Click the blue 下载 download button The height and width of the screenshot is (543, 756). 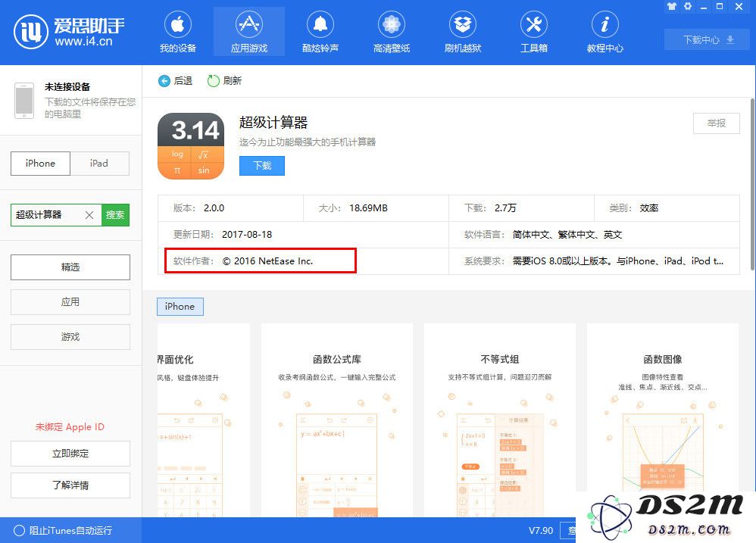tap(262, 166)
